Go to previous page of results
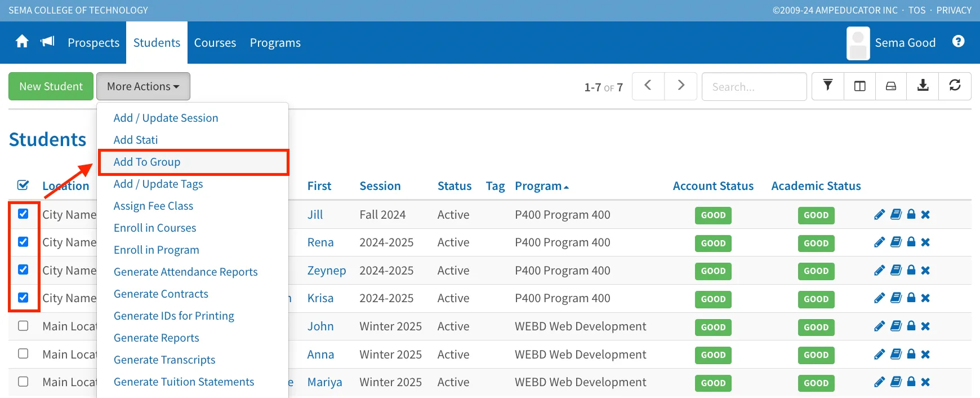Viewport: 980px width, 398px height. click(648, 86)
